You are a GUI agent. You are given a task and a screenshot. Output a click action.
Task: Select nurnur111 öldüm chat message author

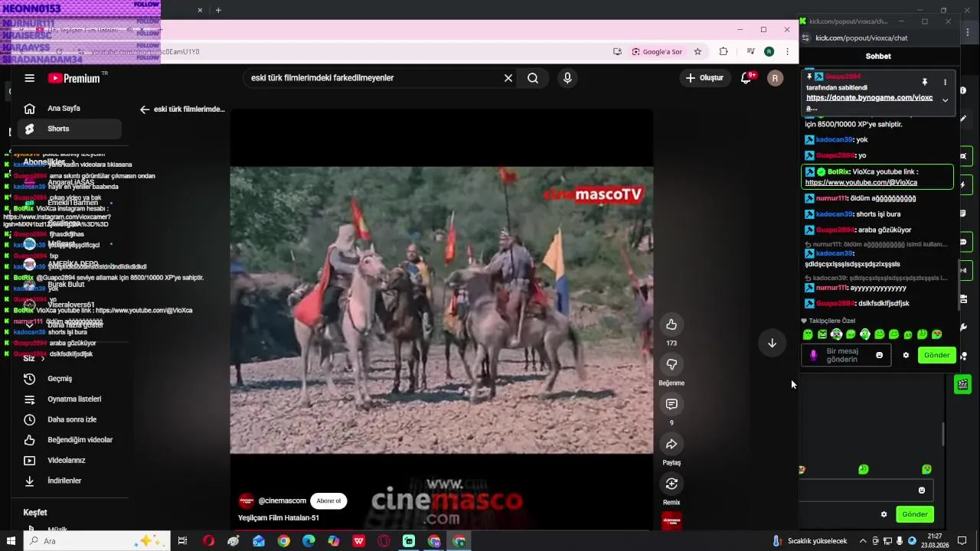pos(832,199)
